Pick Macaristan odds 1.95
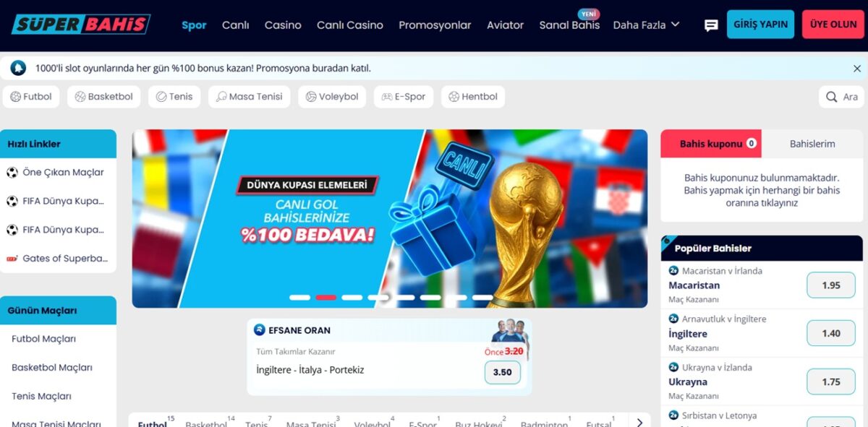 pyautogui.click(x=831, y=285)
